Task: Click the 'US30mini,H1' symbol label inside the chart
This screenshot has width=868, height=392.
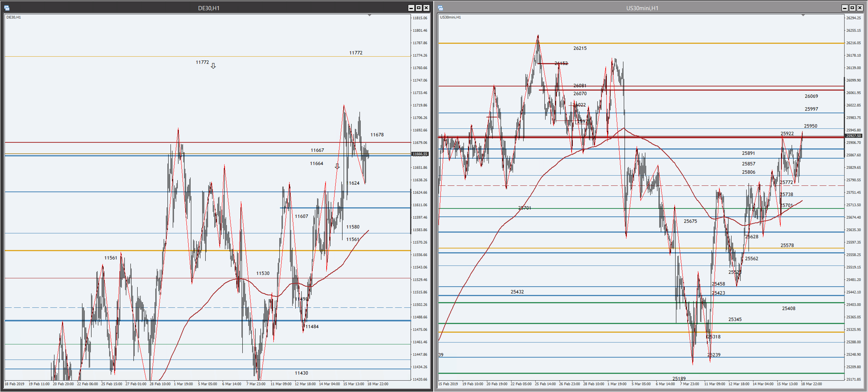Action: pyautogui.click(x=450, y=17)
